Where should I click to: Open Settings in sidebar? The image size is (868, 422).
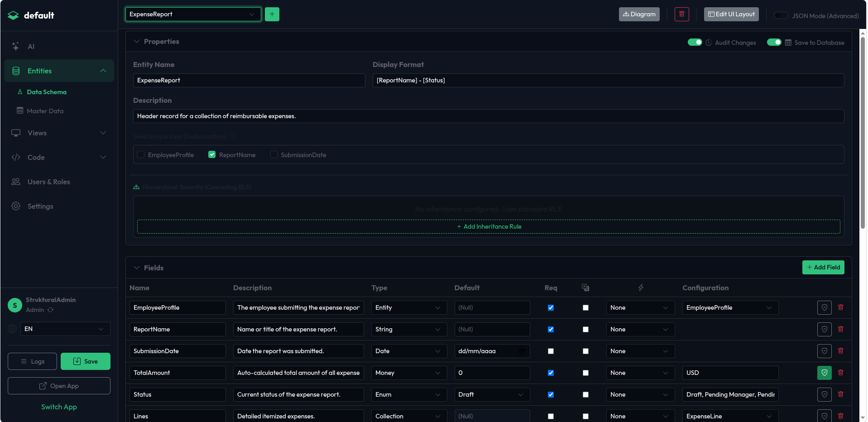pyautogui.click(x=59, y=206)
